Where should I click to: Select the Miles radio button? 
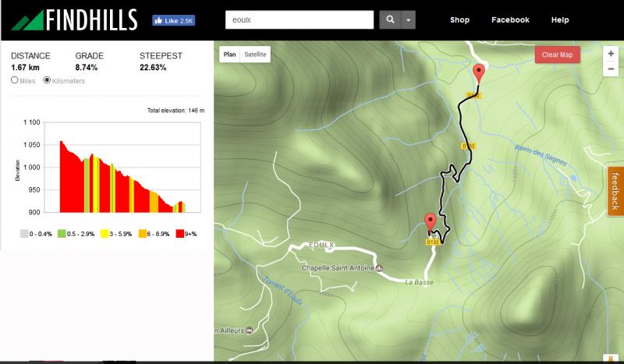(x=15, y=80)
